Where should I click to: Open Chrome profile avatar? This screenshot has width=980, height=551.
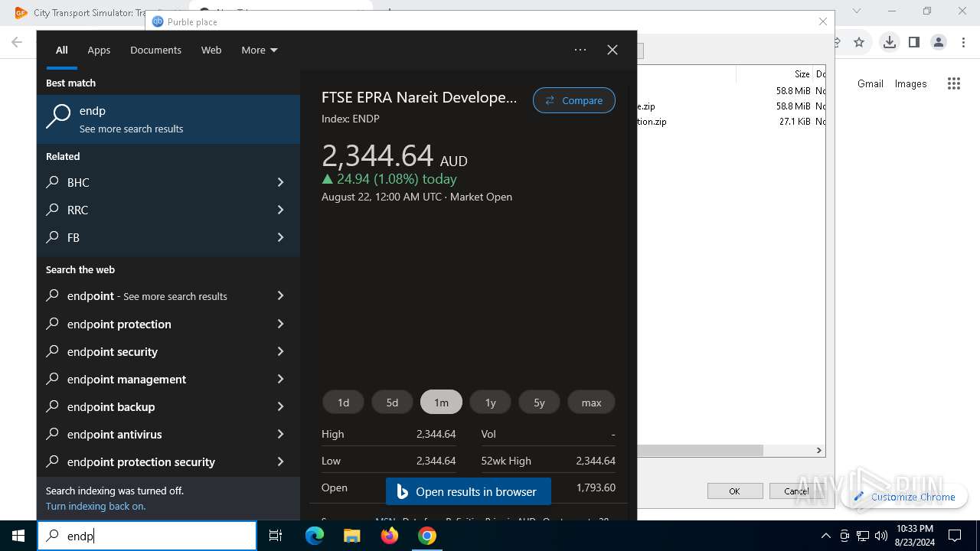[x=939, y=42]
